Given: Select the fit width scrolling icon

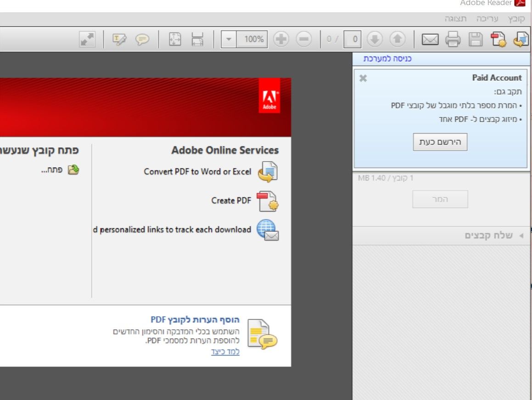Looking at the screenshot, I should 197,39.
